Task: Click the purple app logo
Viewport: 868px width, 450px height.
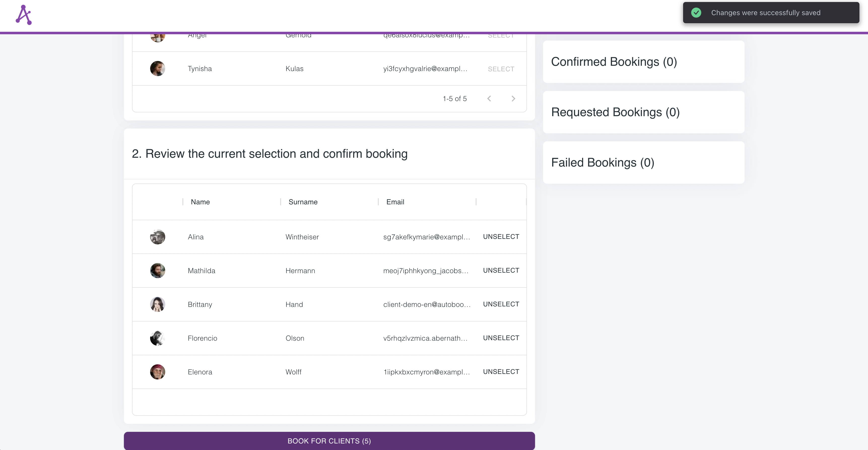Action: click(24, 15)
